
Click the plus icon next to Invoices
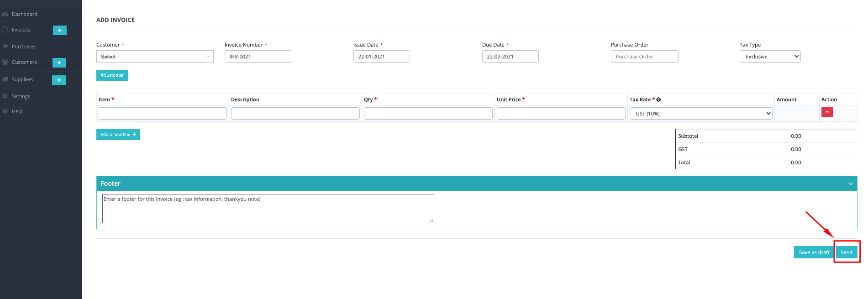[x=60, y=30]
